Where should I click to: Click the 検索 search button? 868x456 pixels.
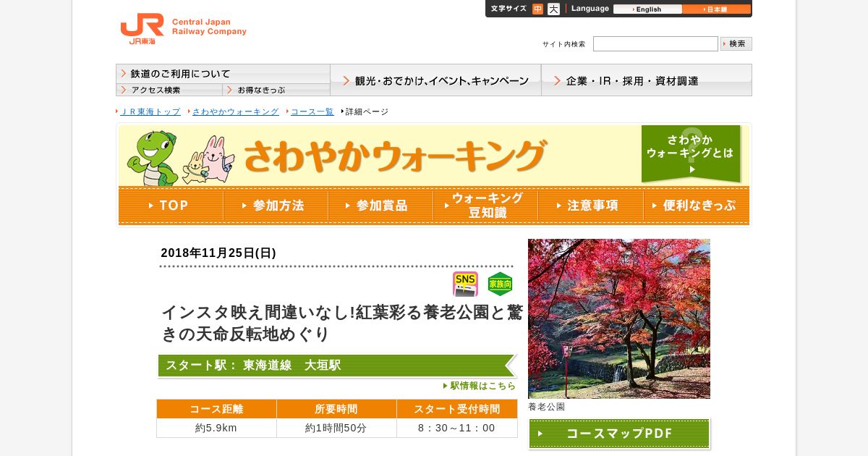pos(736,43)
